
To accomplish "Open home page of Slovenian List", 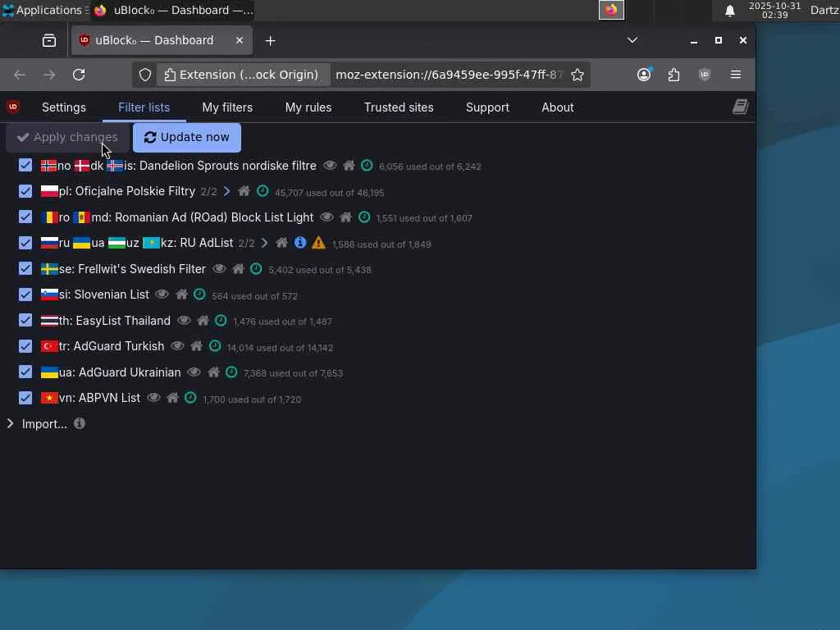I will click(x=181, y=294).
